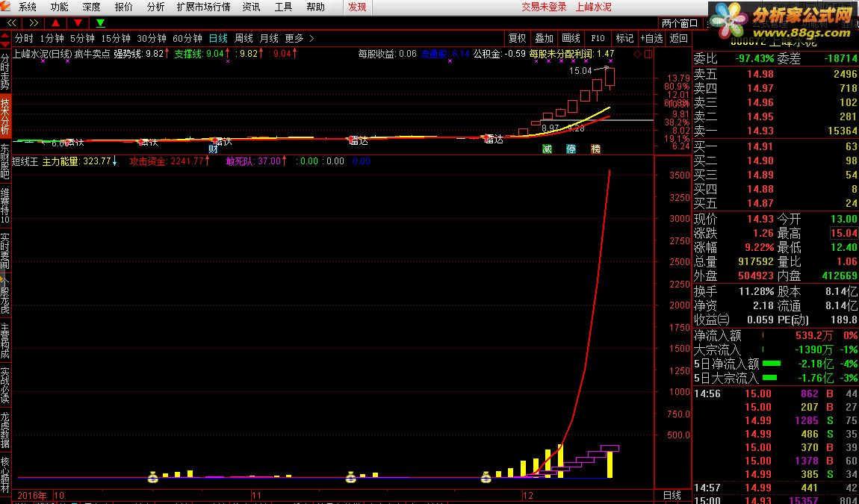Open 个股龙虎 sidebar tab
Viewport: 859px width, 504px height.
coord(5,295)
